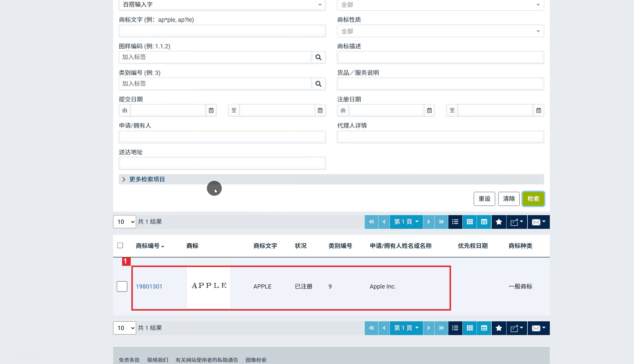Open the 有关网站使用者的私隐通告 footer link

pos(207,360)
